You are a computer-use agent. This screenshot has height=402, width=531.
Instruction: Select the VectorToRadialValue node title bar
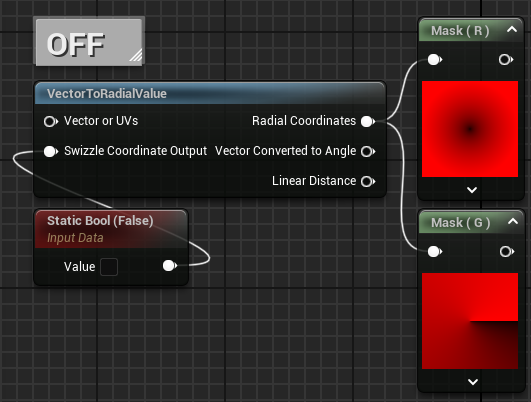point(210,93)
